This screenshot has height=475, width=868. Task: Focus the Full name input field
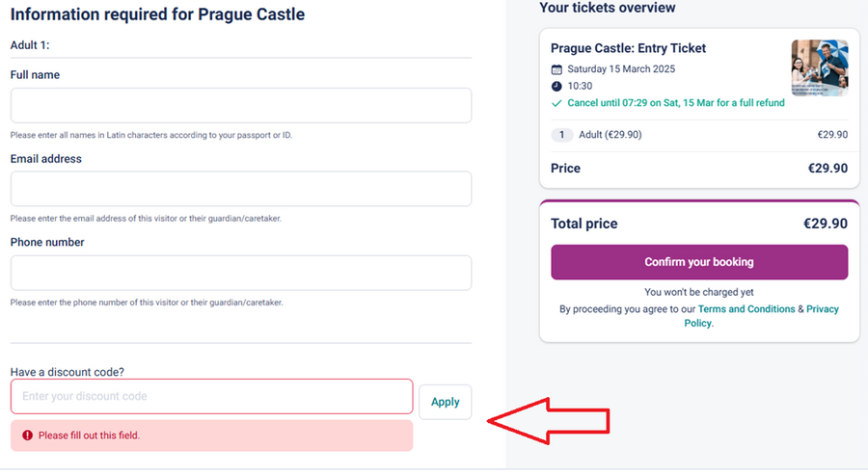point(240,106)
